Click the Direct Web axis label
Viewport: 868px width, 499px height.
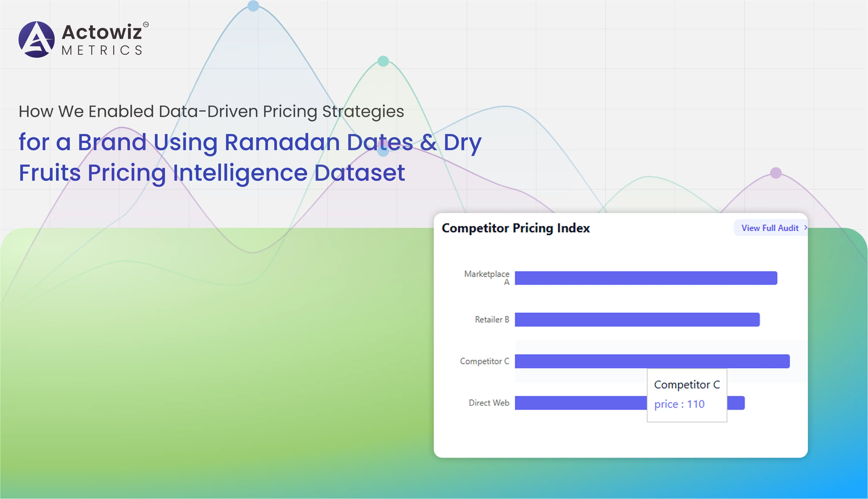[489, 403]
